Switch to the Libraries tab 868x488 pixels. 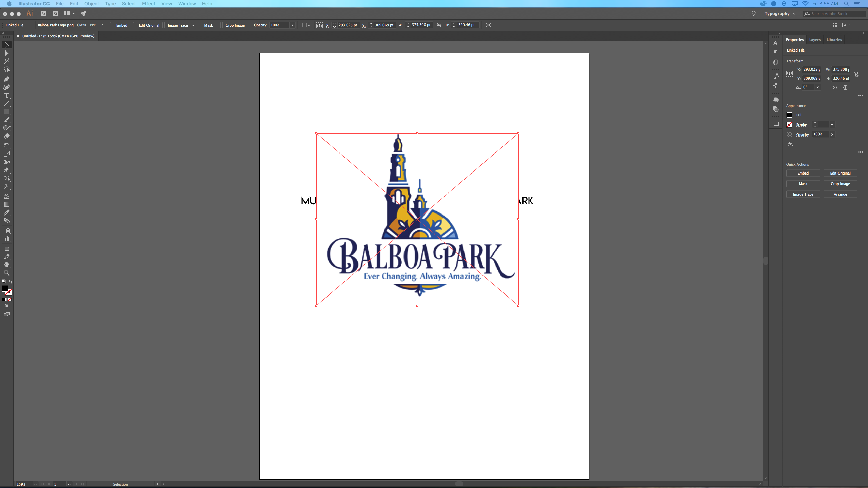(x=834, y=40)
